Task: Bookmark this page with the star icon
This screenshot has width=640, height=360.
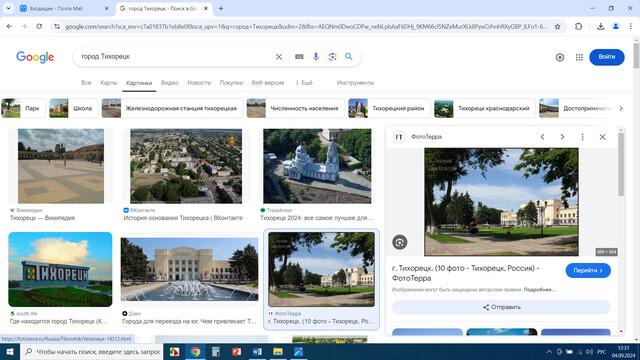Action: tap(557, 27)
